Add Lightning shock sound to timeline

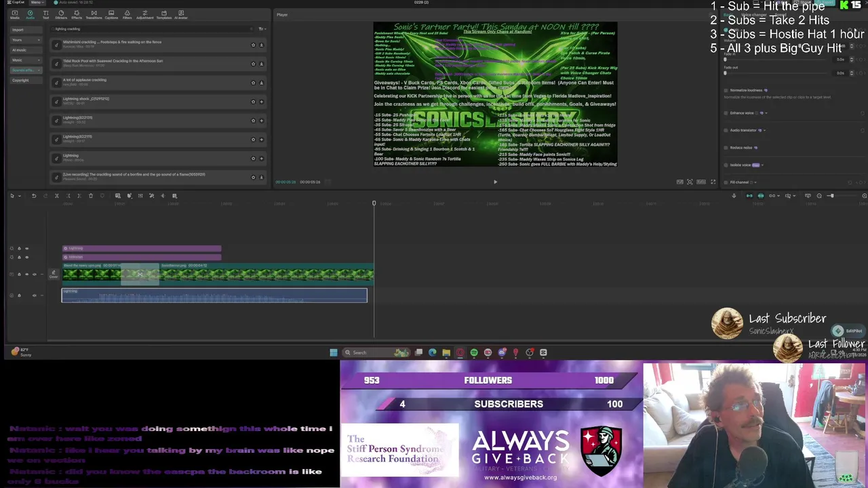click(x=261, y=102)
